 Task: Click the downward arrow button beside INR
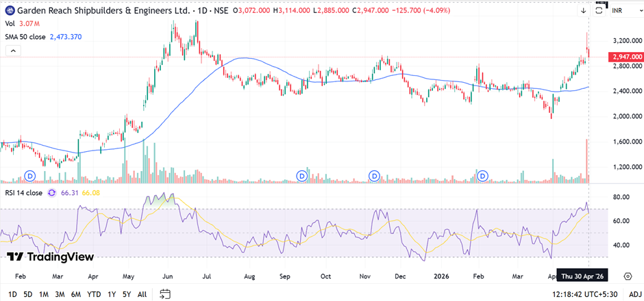583,12
